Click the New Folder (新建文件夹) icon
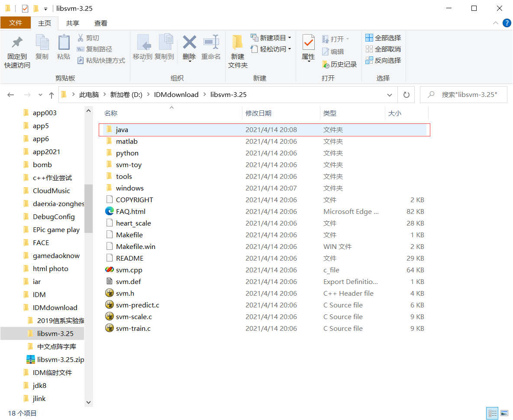 point(238,42)
